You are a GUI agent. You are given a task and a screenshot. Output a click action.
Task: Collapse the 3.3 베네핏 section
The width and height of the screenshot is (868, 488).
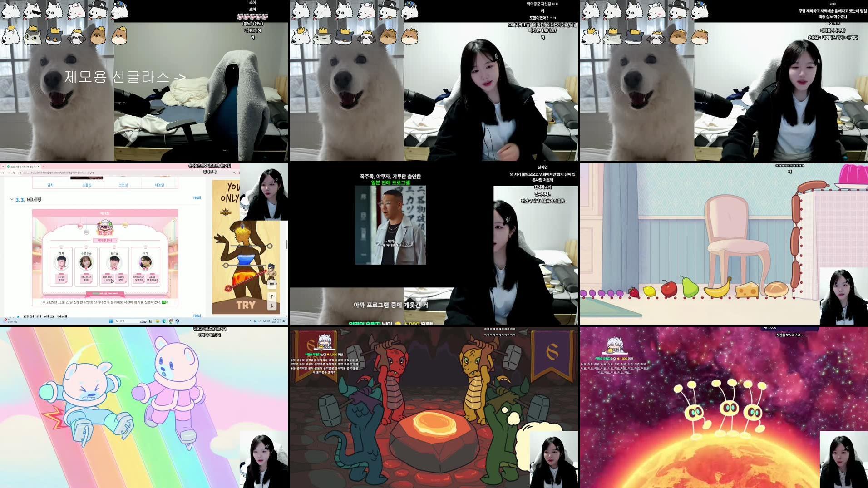click(11, 199)
